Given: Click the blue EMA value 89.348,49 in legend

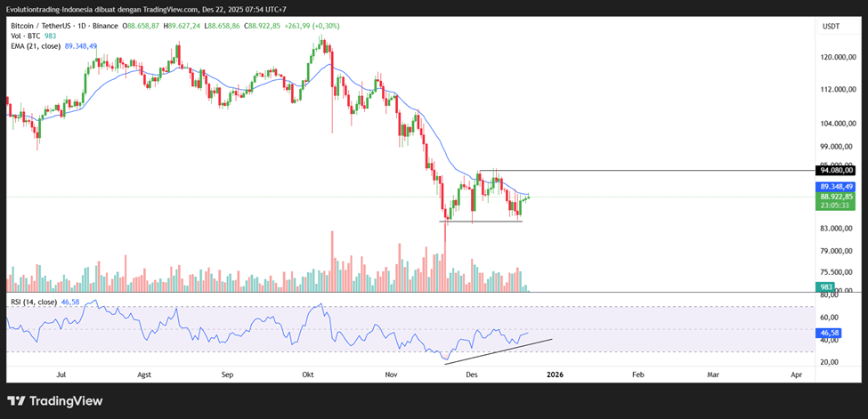Looking at the screenshot, I should click(x=81, y=45).
